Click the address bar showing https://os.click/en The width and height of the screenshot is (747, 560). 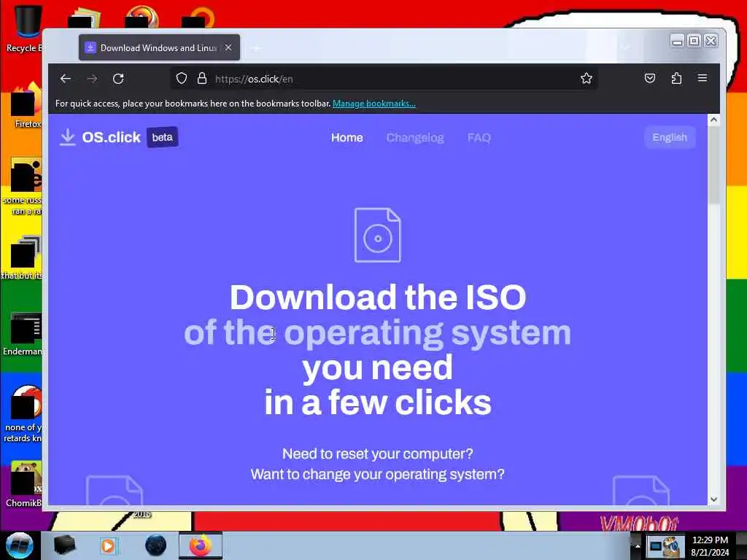click(x=384, y=79)
